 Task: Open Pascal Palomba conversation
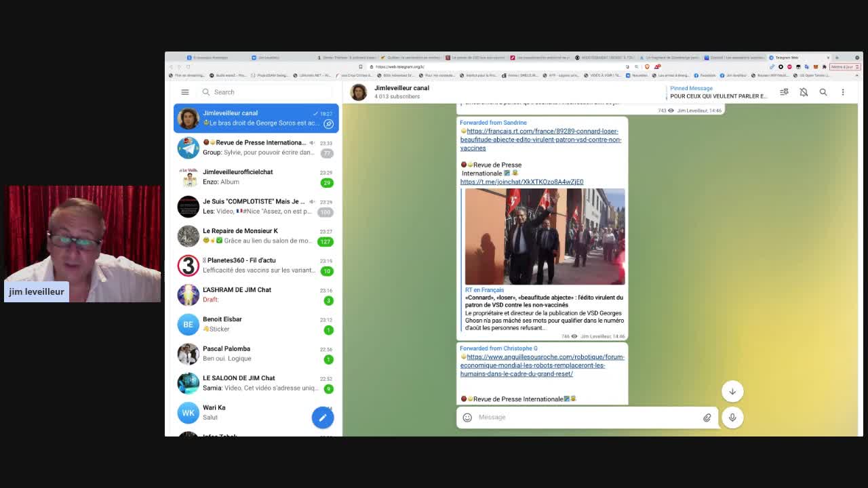[x=256, y=354]
